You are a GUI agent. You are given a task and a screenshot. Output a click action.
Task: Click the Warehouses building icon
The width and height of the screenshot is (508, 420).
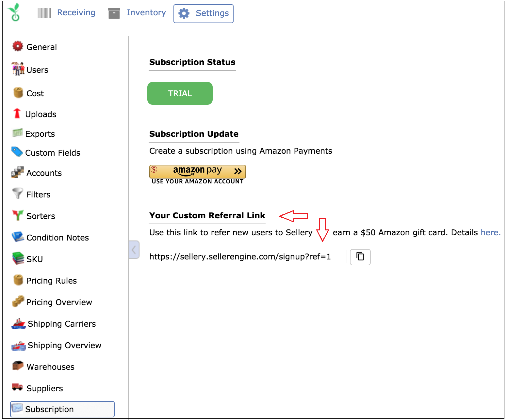[x=18, y=366]
